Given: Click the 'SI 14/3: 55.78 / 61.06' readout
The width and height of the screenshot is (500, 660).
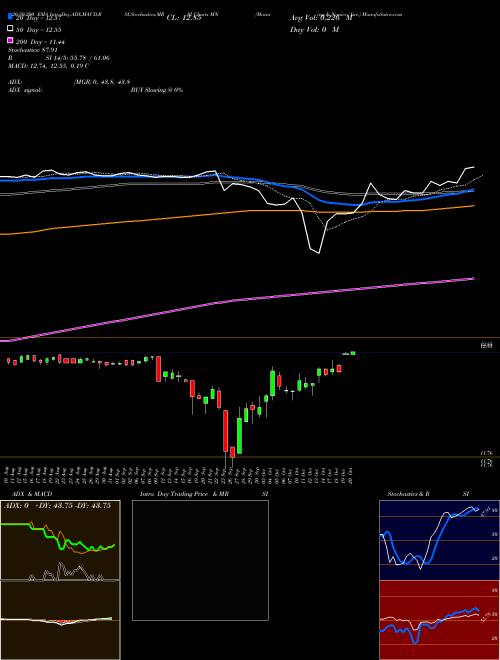Looking at the screenshot, I should 77,58.
